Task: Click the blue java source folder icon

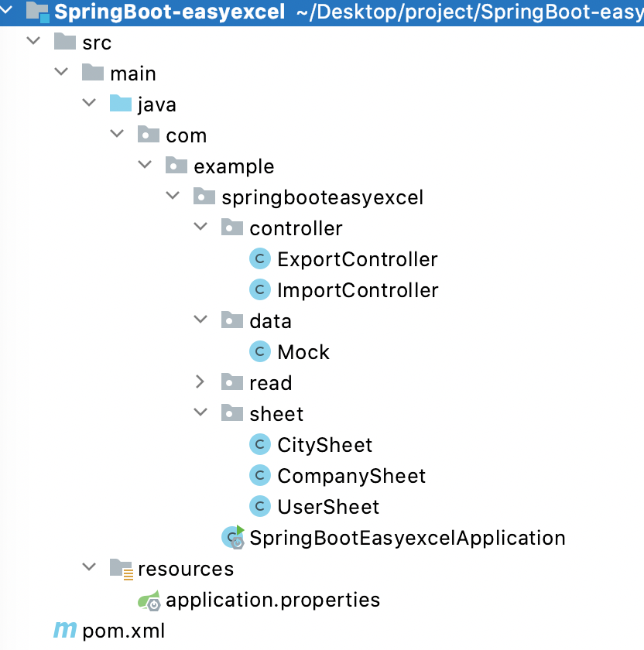Action: tap(120, 104)
